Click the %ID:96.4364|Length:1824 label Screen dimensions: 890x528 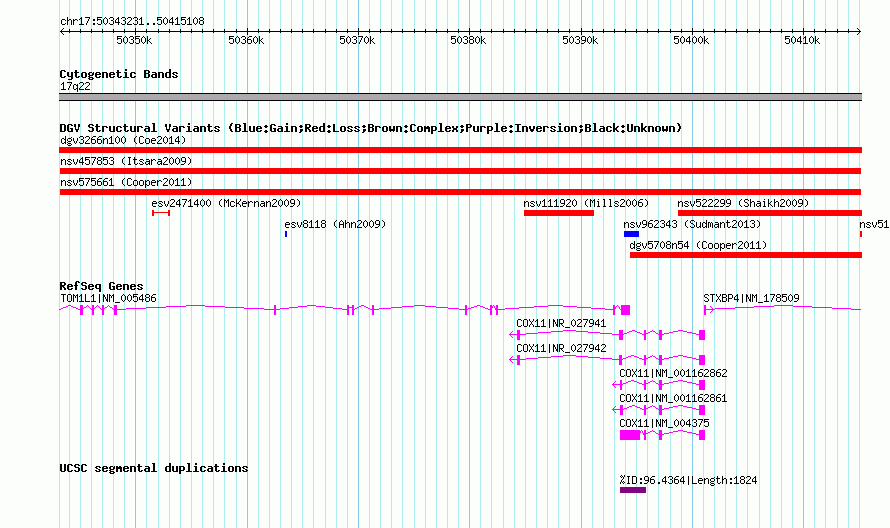(689, 480)
